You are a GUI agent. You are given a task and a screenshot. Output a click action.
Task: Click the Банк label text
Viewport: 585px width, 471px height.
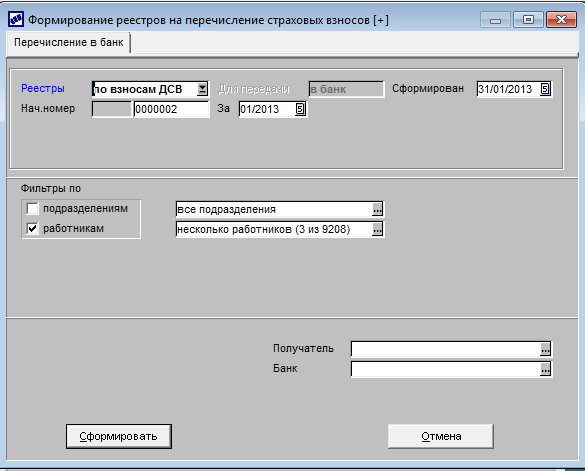coord(285,368)
